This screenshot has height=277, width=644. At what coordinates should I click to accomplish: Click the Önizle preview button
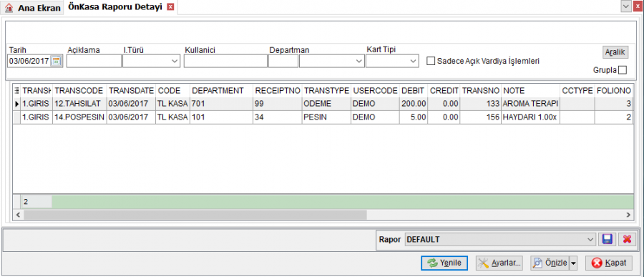[x=550, y=263]
